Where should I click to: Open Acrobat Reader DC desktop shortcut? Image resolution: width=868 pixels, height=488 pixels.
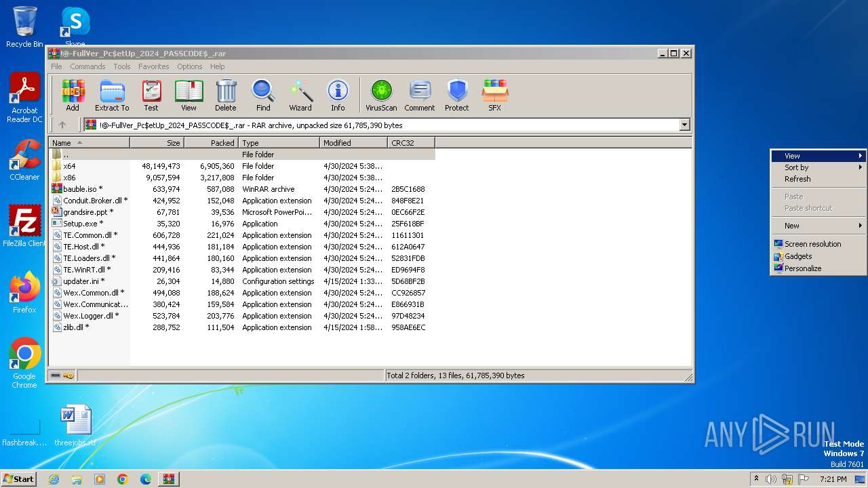[x=24, y=98]
